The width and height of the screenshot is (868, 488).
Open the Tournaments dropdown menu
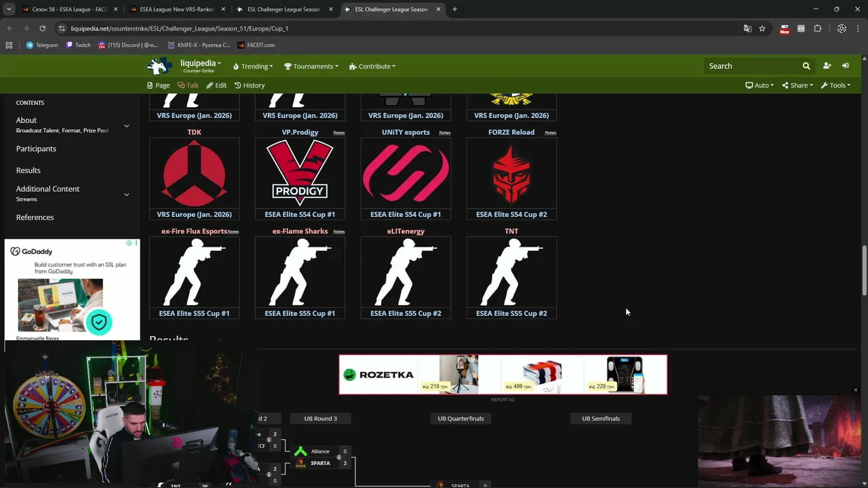pyautogui.click(x=311, y=66)
